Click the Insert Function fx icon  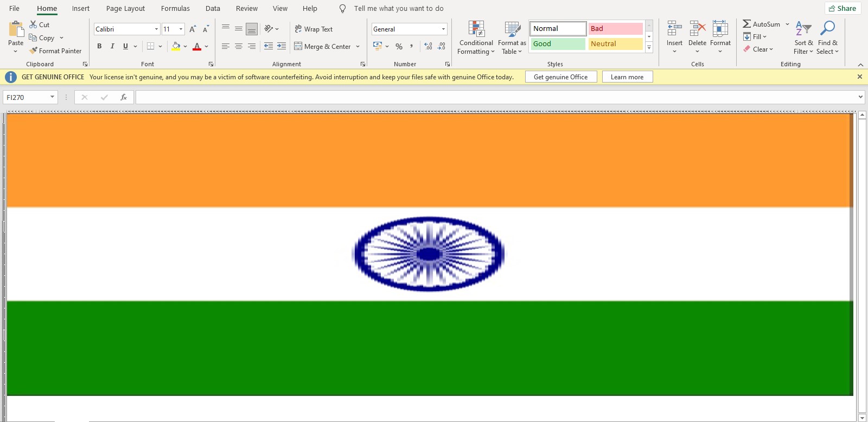coord(124,97)
